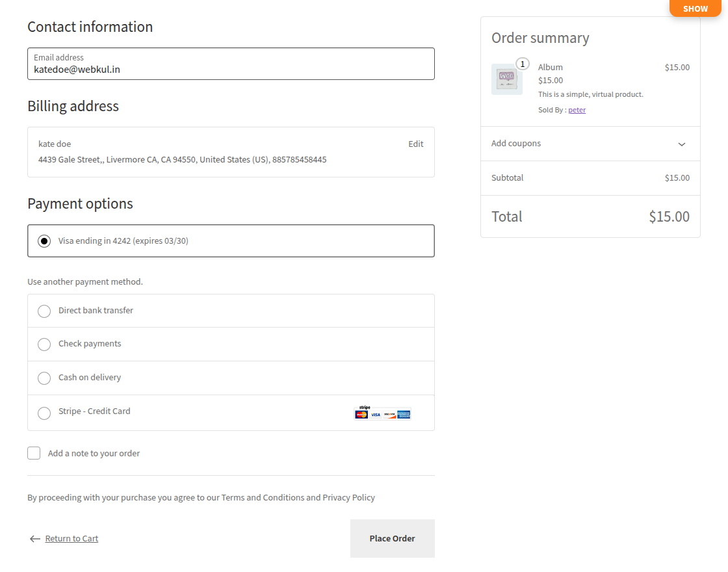Screen dimensions: 728x572
Task: Open seller peter's profile link
Action: coord(577,110)
